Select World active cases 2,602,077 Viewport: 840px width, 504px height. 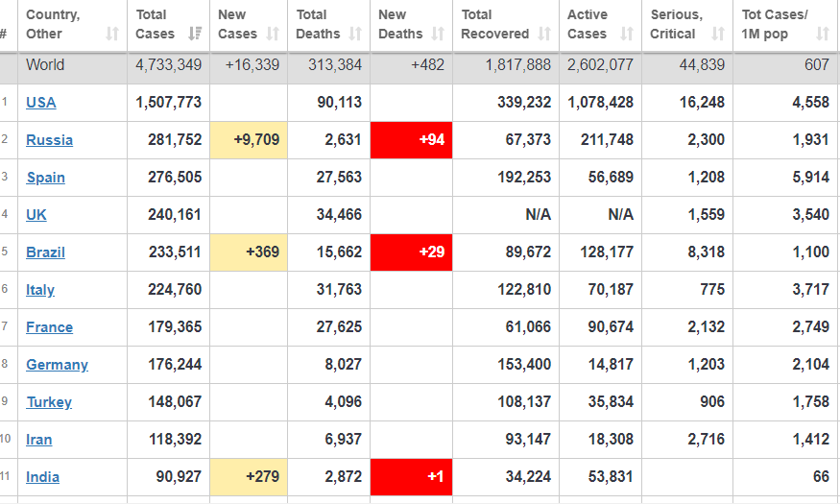(x=600, y=65)
